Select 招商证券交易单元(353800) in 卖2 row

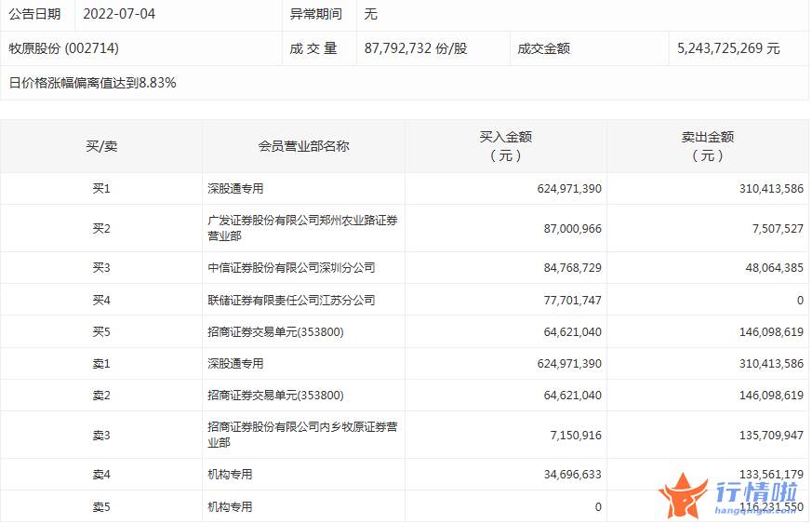coord(275,396)
